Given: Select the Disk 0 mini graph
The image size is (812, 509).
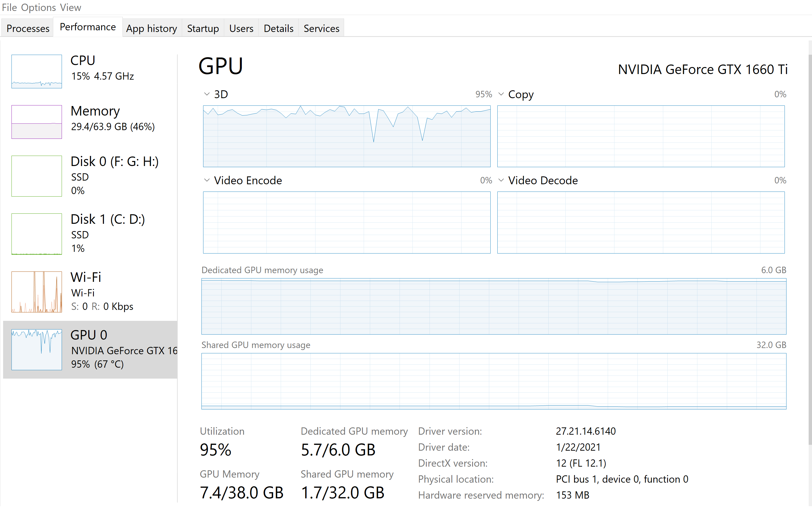Looking at the screenshot, I should (x=37, y=176).
